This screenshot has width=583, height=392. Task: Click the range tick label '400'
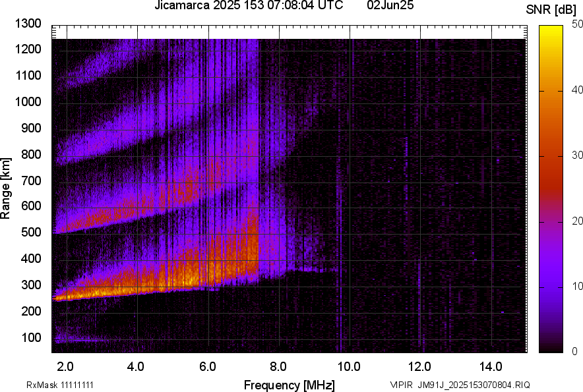31,259
